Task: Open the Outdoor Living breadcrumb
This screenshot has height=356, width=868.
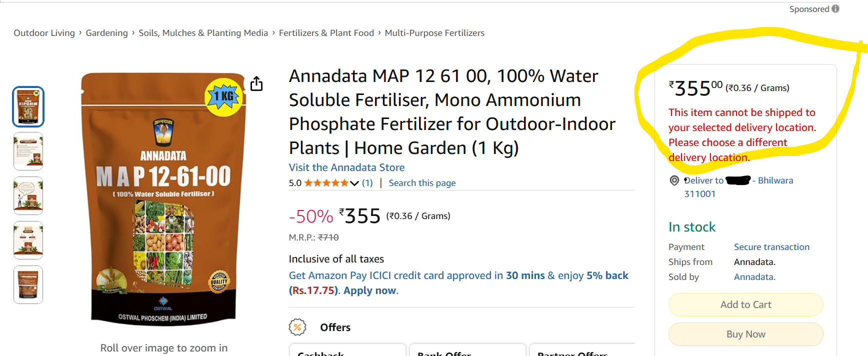Action: tap(44, 33)
